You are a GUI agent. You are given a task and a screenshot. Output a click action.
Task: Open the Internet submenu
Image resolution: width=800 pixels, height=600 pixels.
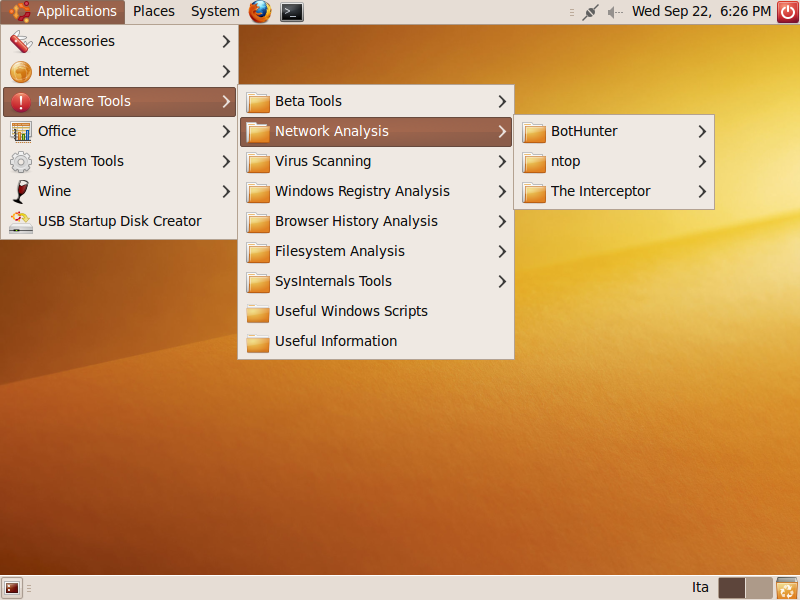pyautogui.click(x=119, y=71)
